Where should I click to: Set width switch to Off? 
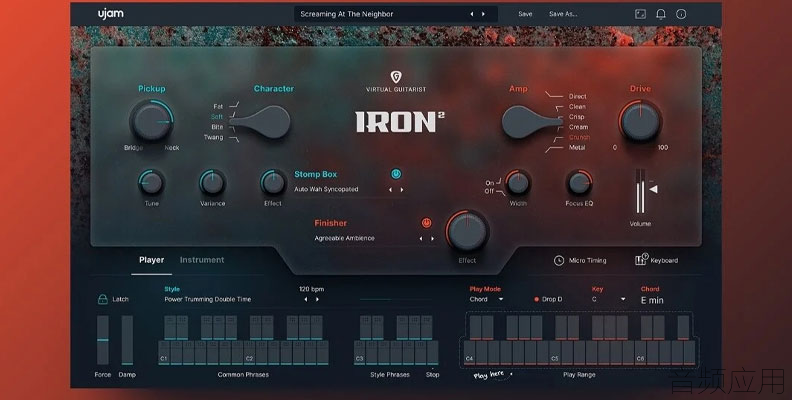(489, 191)
